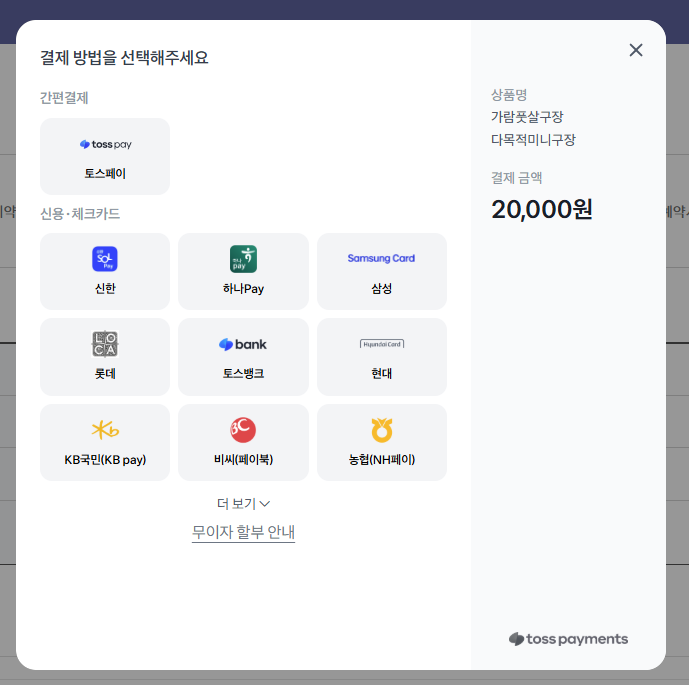This screenshot has width=689, height=685.
Task: Select the NH Nonghyup yellow icon
Action: point(382,430)
